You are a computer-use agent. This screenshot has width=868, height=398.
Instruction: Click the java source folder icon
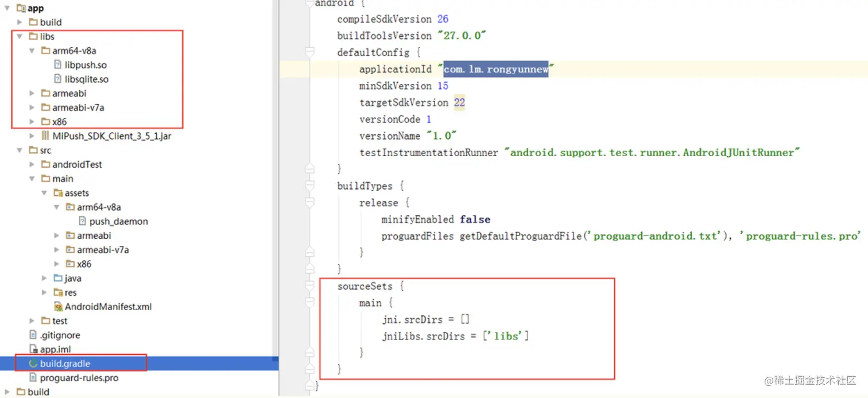[x=57, y=278]
